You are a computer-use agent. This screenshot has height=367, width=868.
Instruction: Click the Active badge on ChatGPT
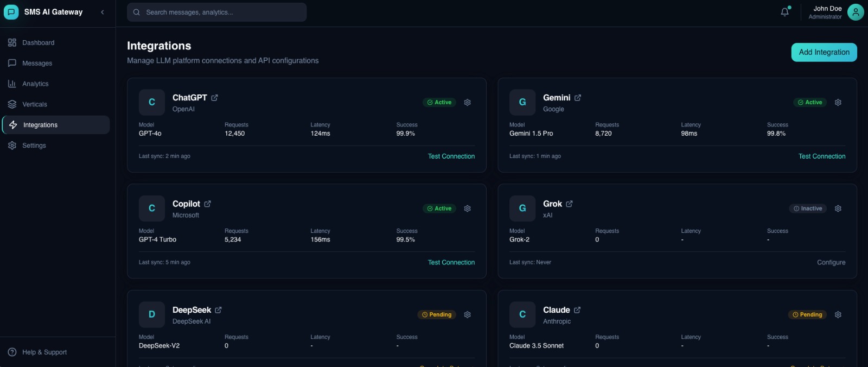point(439,103)
